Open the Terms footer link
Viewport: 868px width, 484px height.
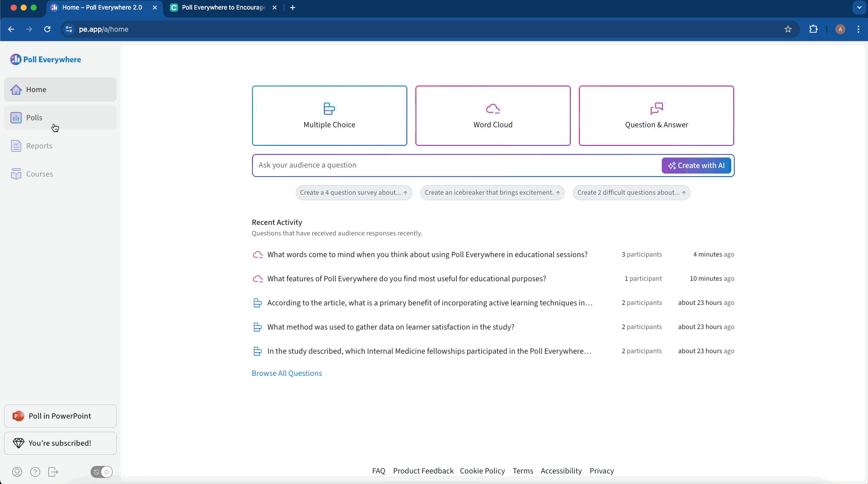[523, 471]
